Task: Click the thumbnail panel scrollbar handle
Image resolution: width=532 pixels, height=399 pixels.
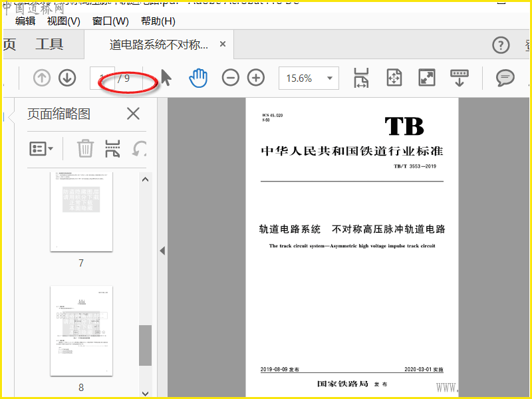Action: point(145,345)
